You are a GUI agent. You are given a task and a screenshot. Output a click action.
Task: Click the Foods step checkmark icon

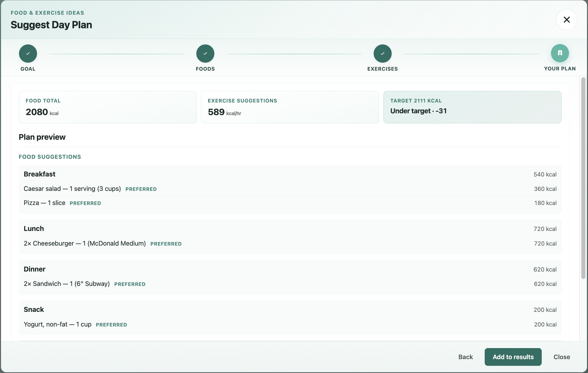pos(205,54)
